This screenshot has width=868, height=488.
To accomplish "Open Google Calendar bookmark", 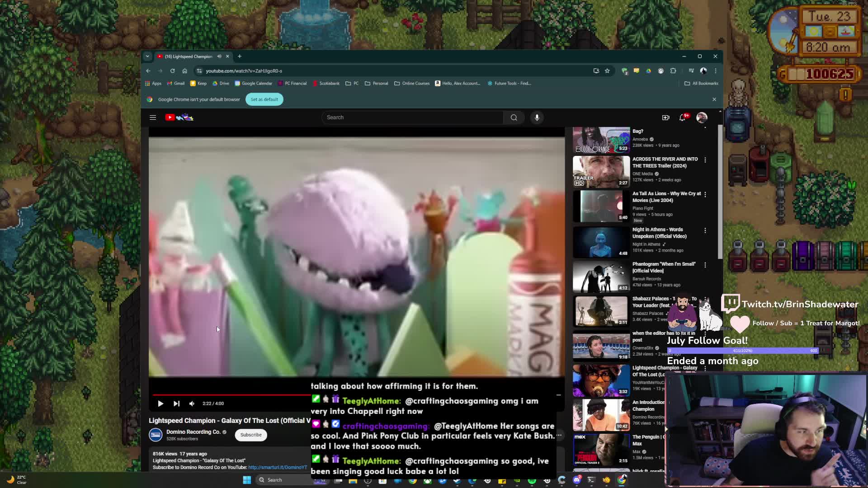I will pyautogui.click(x=253, y=84).
